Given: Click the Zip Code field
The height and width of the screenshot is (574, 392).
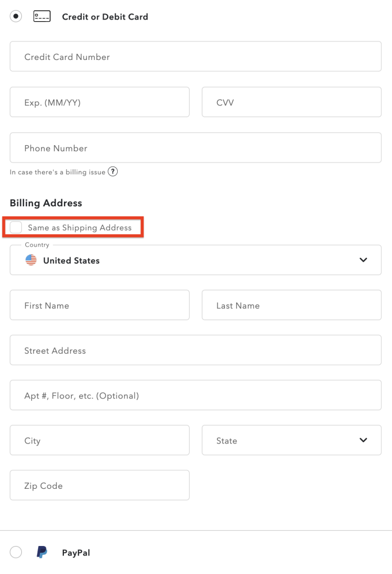Looking at the screenshot, I should [x=99, y=485].
